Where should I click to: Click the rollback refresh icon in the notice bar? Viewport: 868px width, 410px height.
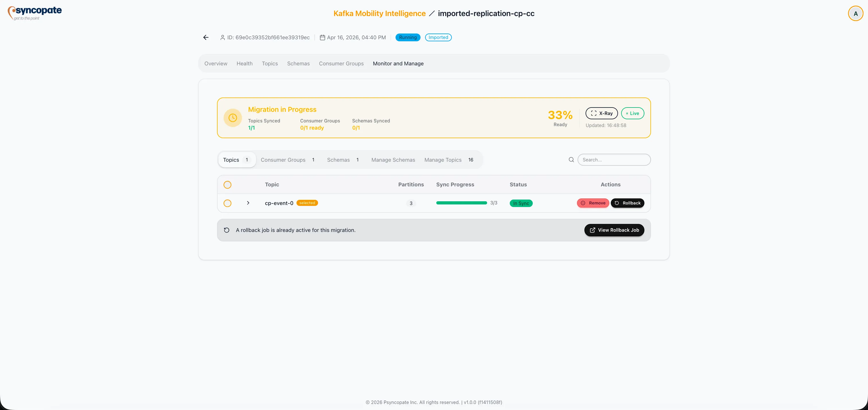(227, 230)
